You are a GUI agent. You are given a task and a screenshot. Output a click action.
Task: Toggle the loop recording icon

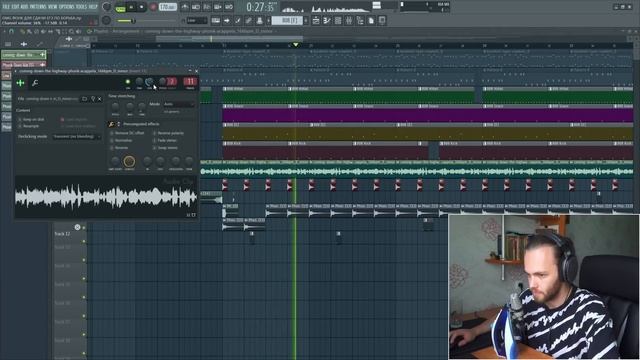click(229, 7)
